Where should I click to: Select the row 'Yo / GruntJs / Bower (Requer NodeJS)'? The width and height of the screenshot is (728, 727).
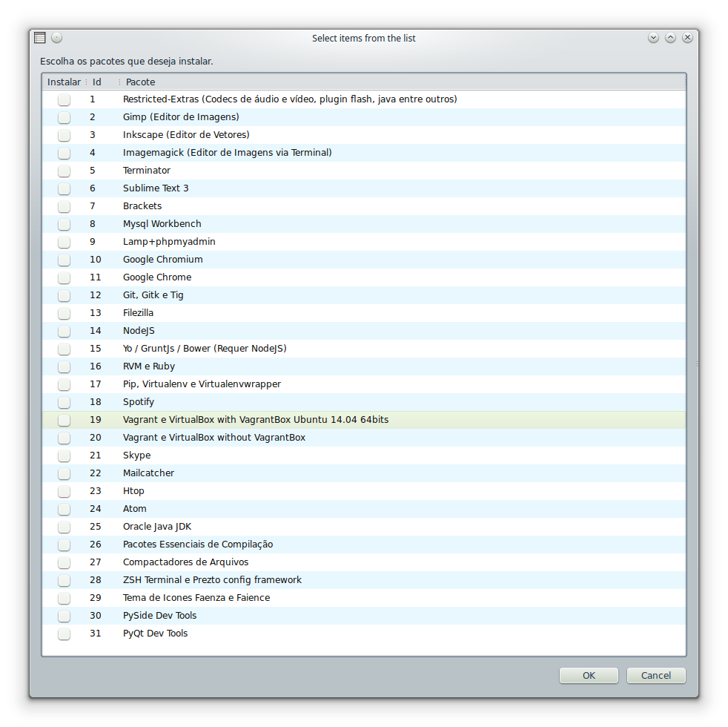click(364, 349)
